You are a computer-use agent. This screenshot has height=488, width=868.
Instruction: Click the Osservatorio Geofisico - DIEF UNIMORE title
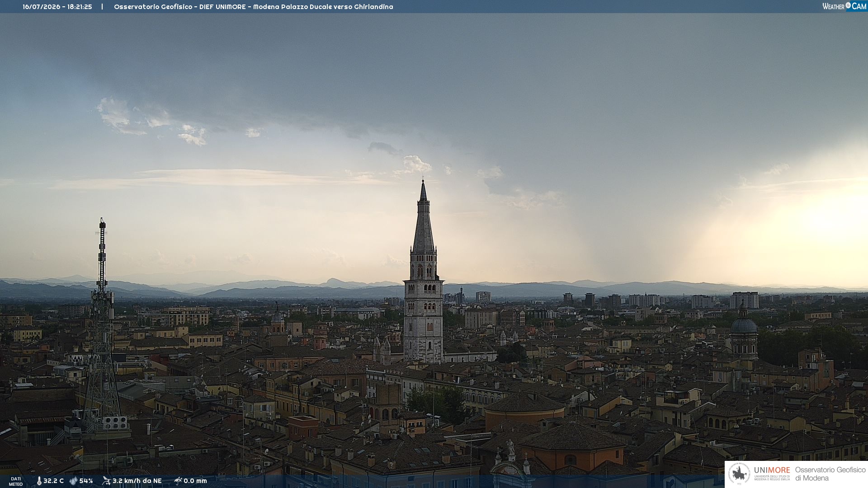coord(180,7)
